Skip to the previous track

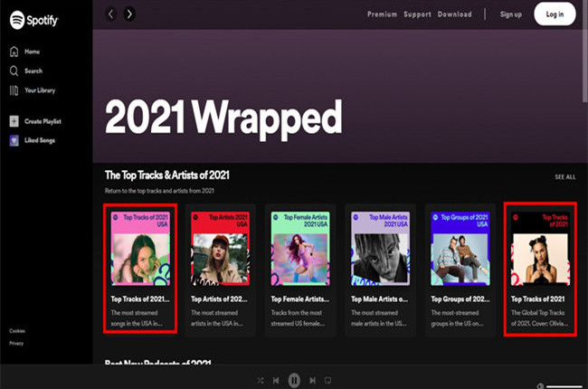pyautogui.click(x=276, y=380)
